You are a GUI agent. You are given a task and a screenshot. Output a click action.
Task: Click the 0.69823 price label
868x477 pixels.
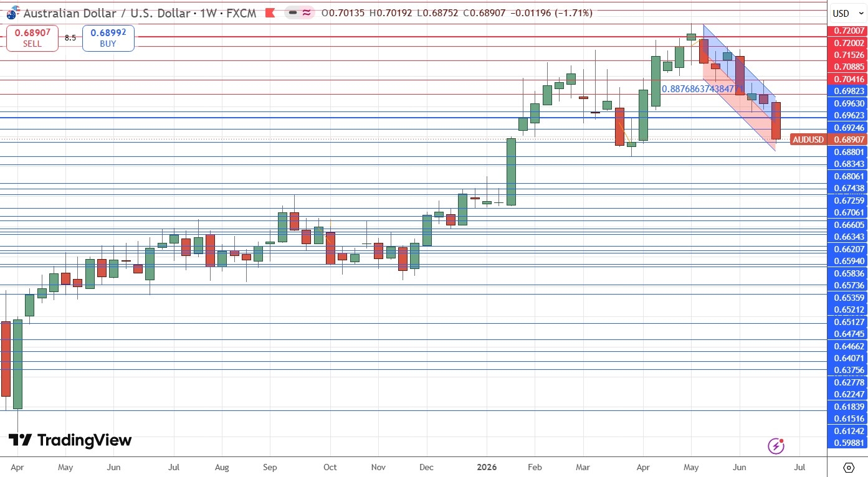[x=848, y=91]
